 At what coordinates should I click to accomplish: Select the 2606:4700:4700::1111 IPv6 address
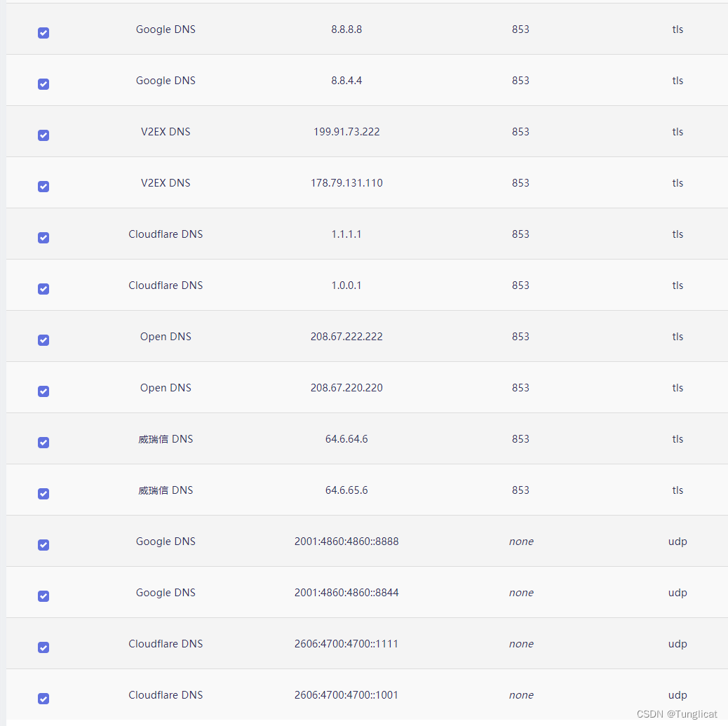(x=346, y=644)
